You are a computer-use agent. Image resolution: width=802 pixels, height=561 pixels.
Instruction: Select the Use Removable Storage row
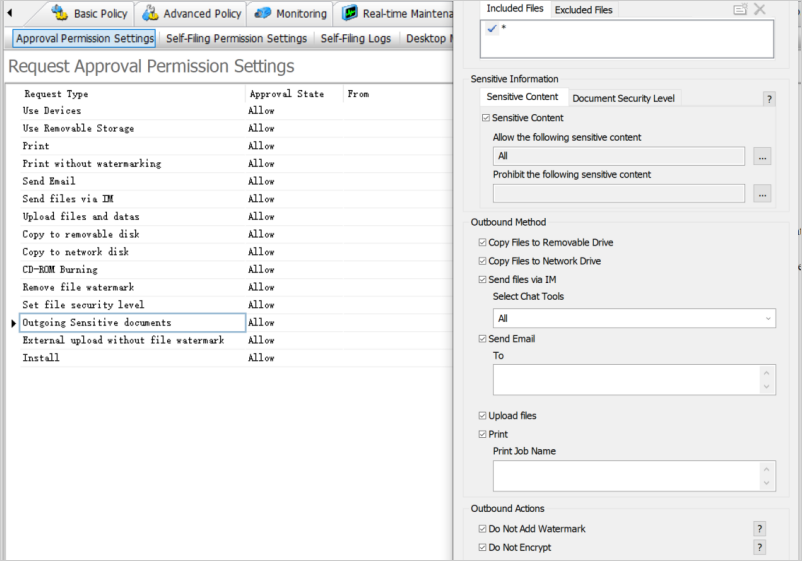[235, 128]
